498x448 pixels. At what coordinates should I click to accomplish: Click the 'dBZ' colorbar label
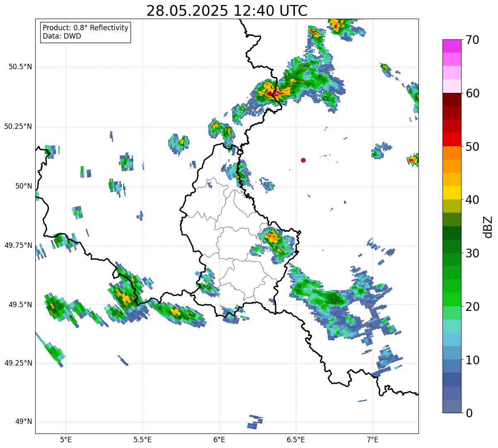point(488,226)
